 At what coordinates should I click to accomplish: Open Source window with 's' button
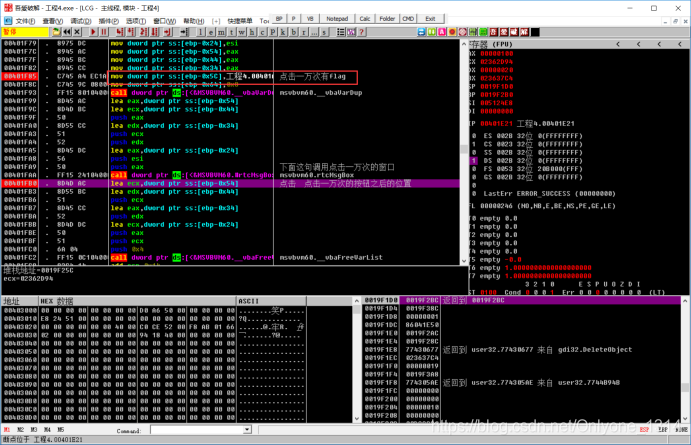[324, 32]
